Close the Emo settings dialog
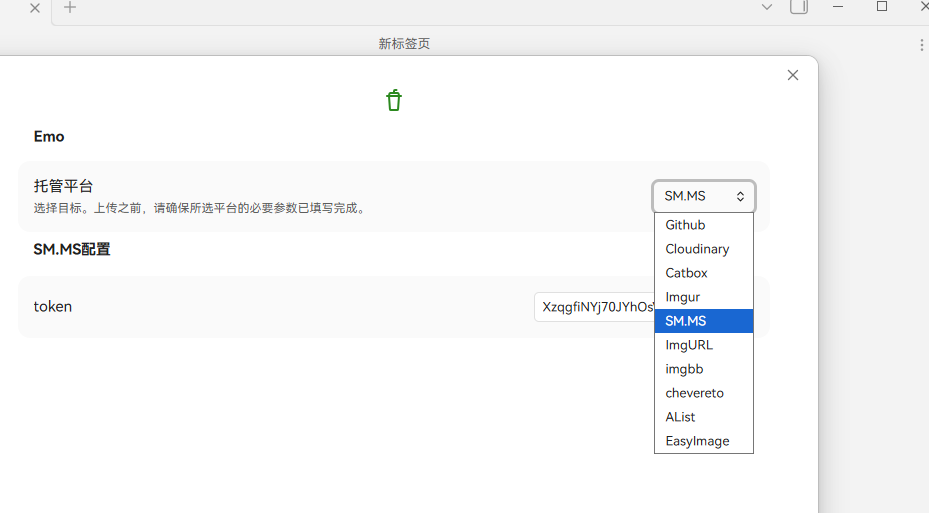The height and width of the screenshot is (513, 929). pos(793,75)
